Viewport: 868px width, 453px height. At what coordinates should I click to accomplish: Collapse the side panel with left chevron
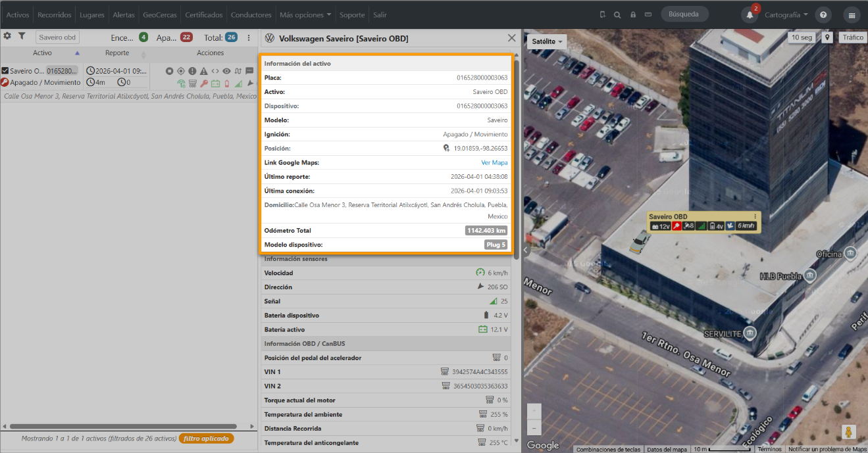click(526, 250)
